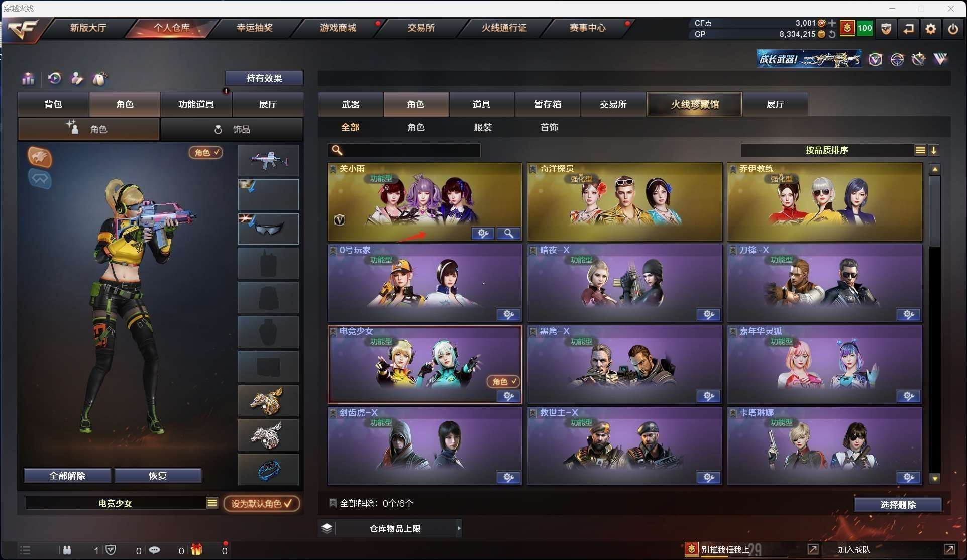The height and width of the screenshot is (560, 967).
Task: Toggle 设为默认角色 option
Action: tap(261, 504)
